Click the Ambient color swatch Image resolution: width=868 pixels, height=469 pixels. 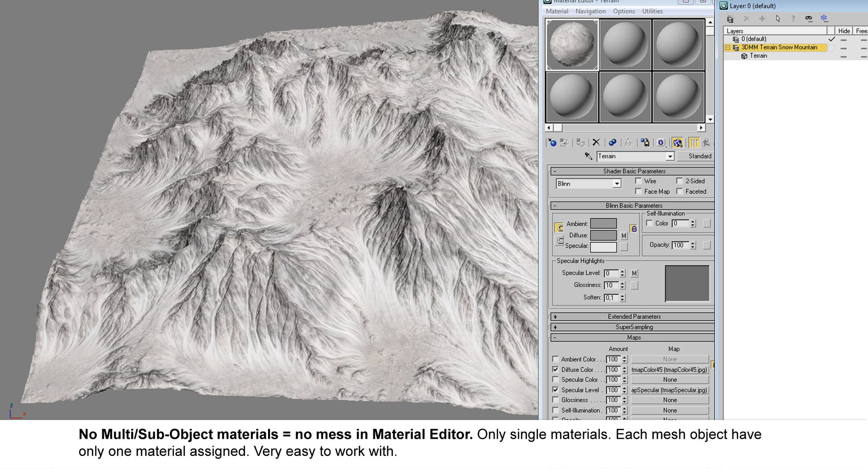point(603,224)
